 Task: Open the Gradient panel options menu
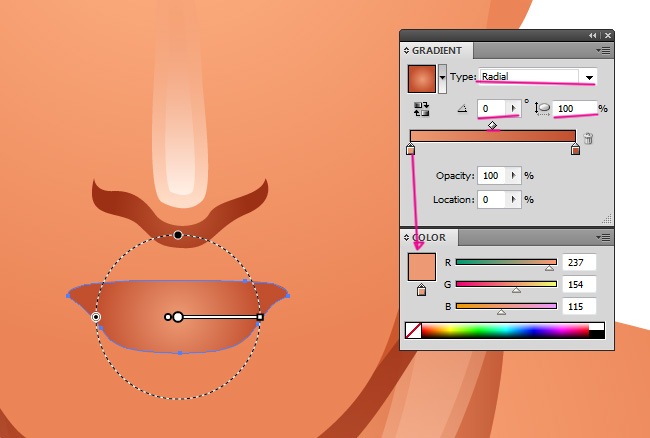tap(603, 51)
